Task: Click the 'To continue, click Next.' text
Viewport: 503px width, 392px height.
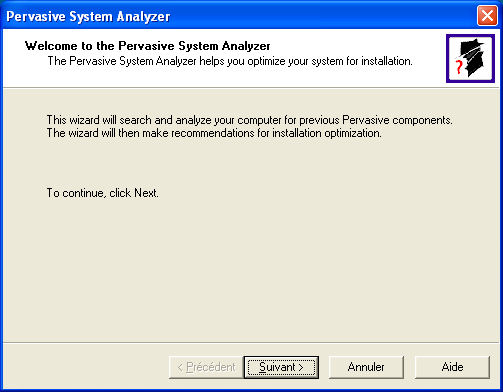Action: (x=102, y=193)
